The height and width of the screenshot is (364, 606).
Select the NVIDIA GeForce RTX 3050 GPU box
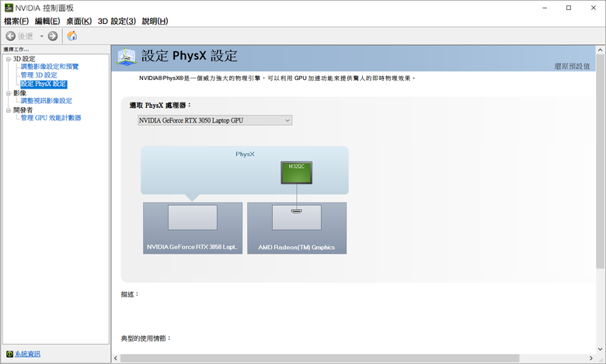tap(193, 228)
